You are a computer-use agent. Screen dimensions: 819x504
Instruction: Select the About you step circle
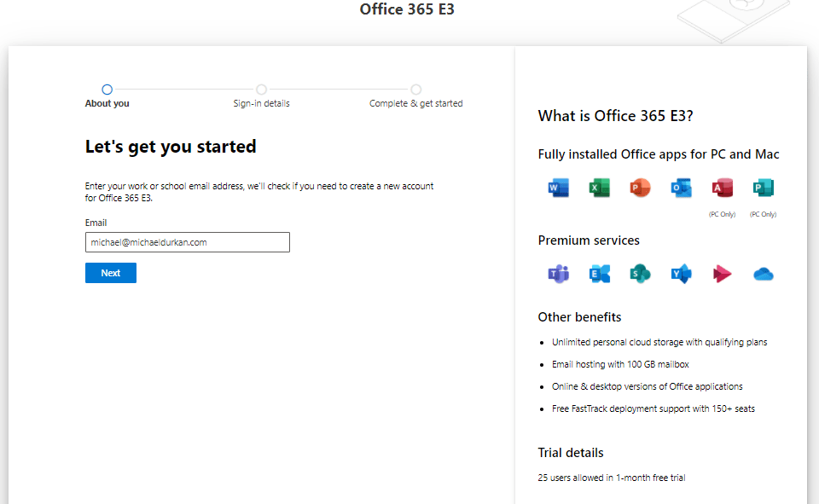(x=107, y=90)
